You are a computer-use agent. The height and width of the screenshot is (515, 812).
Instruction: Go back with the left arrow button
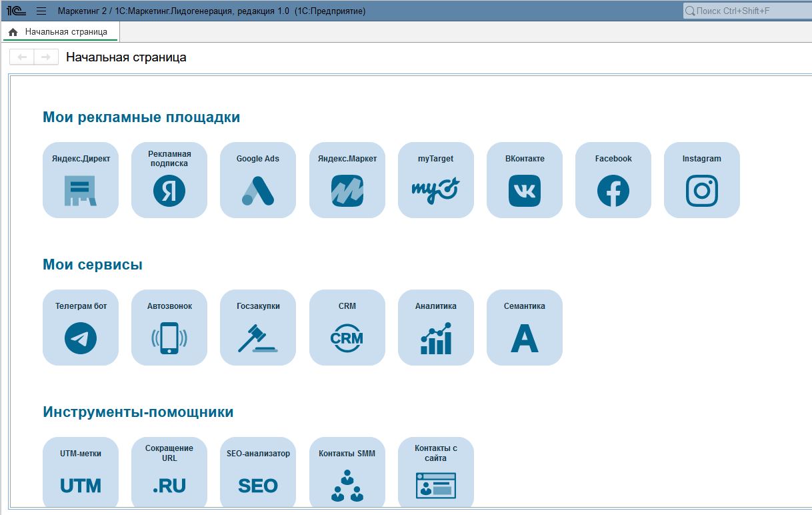[x=22, y=57]
